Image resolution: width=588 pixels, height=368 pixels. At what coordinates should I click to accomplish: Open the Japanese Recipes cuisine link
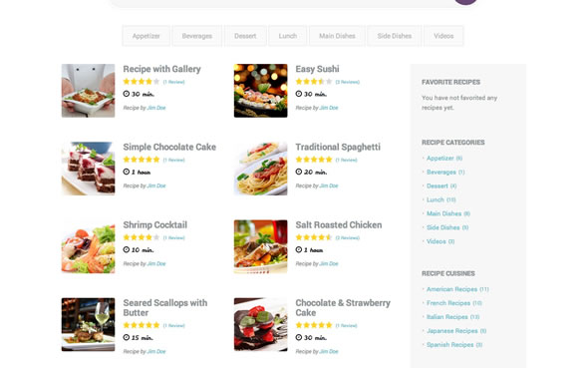tap(451, 331)
